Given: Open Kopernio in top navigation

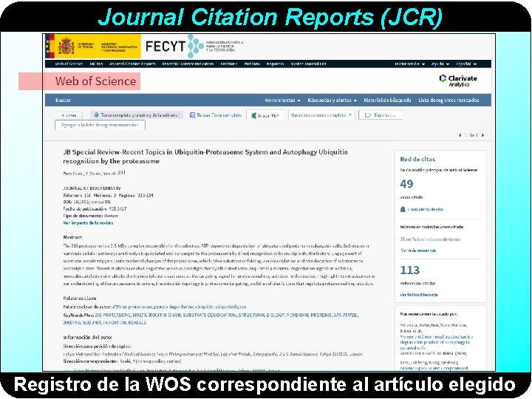Looking at the screenshot, I should [x=275, y=64].
